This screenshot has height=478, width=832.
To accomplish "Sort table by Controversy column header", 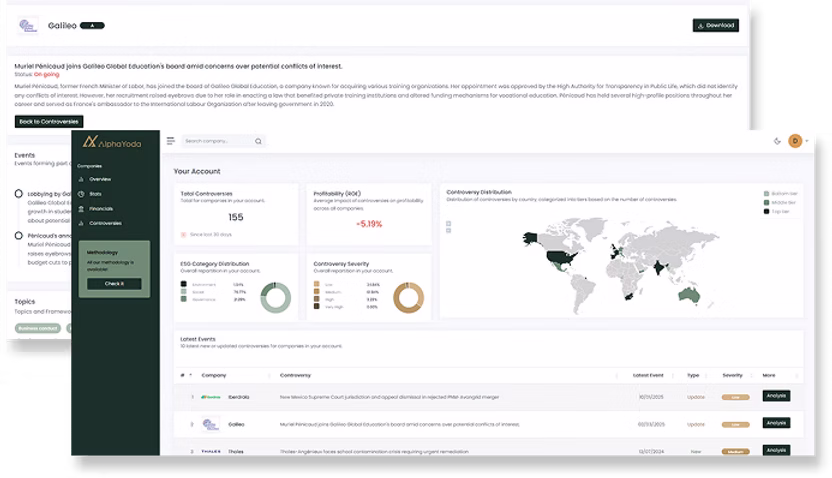I will click(x=296, y=375).
